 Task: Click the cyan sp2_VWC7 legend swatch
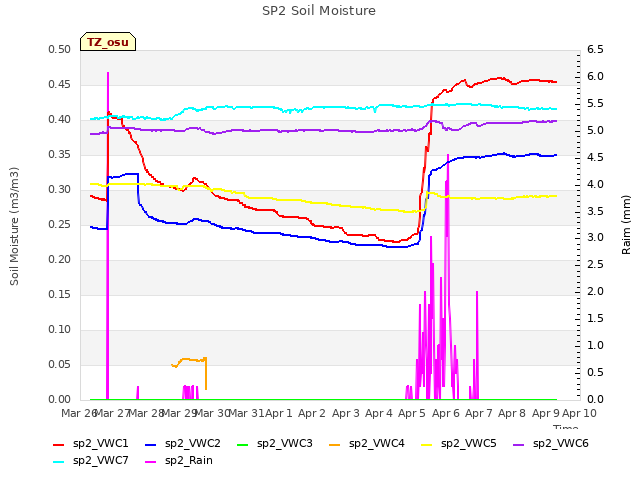(59, 462)
